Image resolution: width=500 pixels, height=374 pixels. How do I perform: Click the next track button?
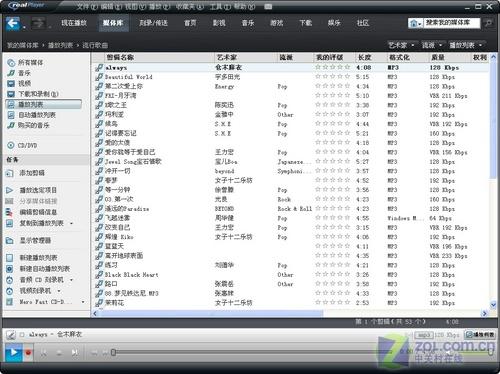tap(75, 353)
